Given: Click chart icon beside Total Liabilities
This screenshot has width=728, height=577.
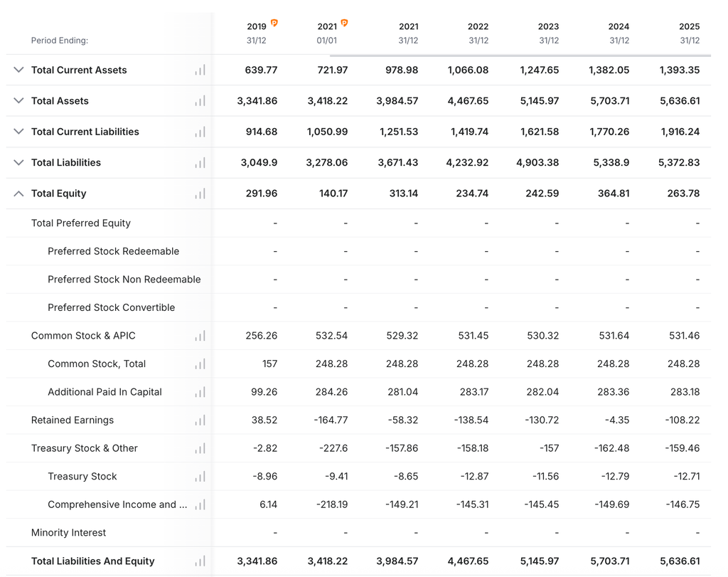Looking at the screenshot, I should click(200, 163).
